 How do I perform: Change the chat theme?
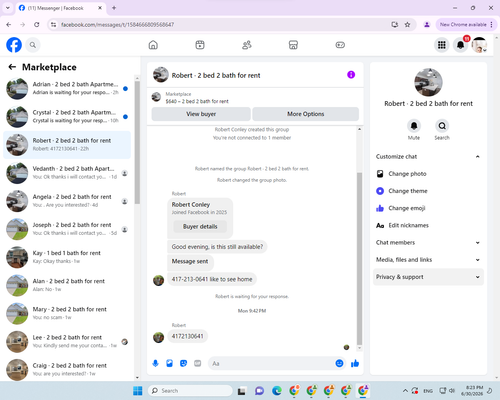pos(428,191)
